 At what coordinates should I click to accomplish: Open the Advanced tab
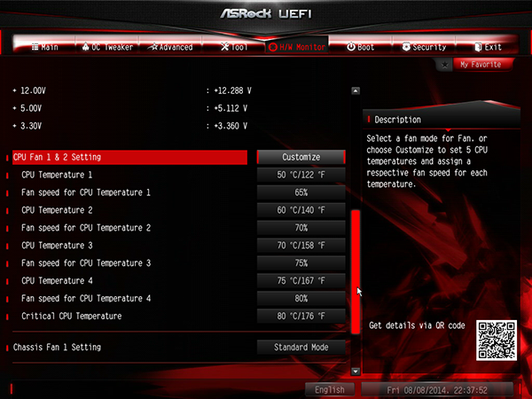[x=170, y=47]
